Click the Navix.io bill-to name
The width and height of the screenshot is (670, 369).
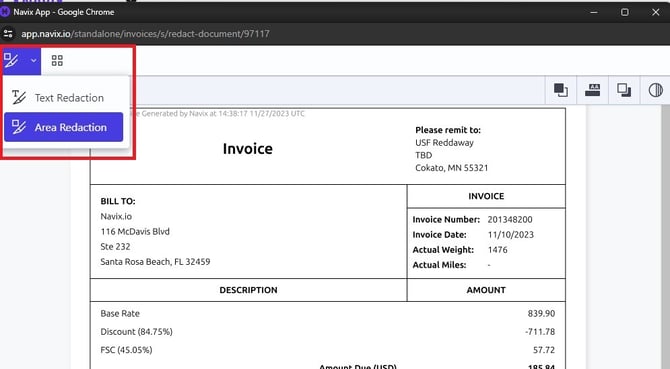(x=116, y=216)
